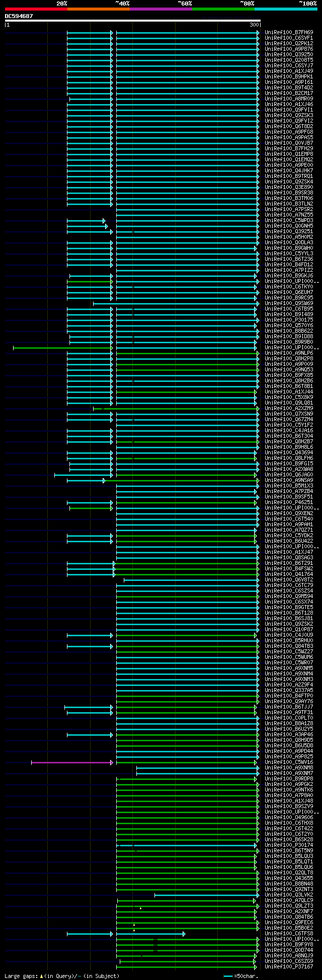Image resolution: width=322 pixels, height=980 pixels.
Task: Select the UniRef100_P30175 label
Action: [289, 320]
